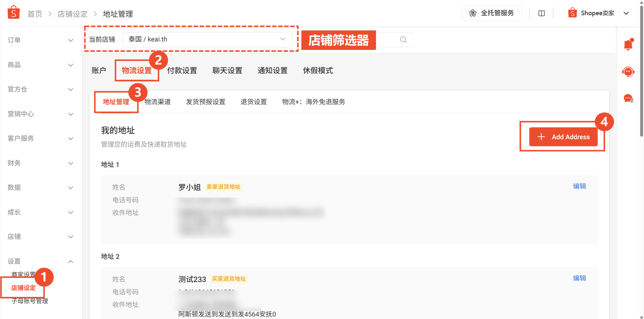Switch to the 休假模式 tab

(318, 71)
